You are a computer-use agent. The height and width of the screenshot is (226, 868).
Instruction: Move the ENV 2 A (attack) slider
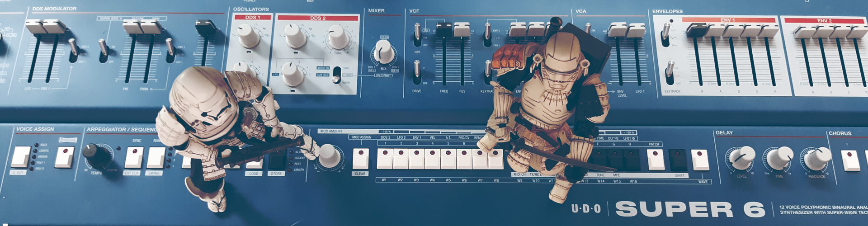tap(805, 32)
